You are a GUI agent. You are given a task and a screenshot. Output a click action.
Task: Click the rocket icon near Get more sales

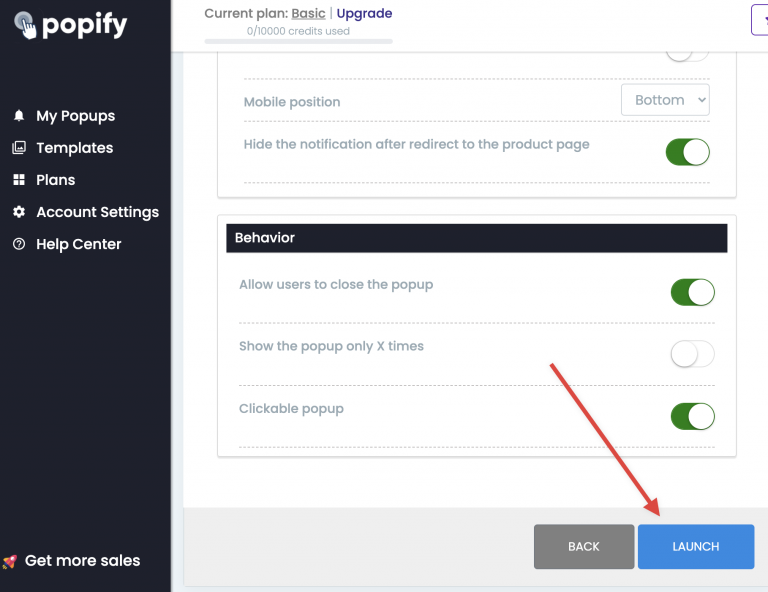9,561
